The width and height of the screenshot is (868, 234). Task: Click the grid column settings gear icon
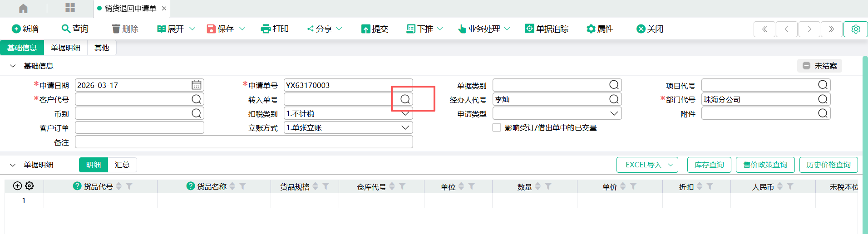click(x=30, y=186)
